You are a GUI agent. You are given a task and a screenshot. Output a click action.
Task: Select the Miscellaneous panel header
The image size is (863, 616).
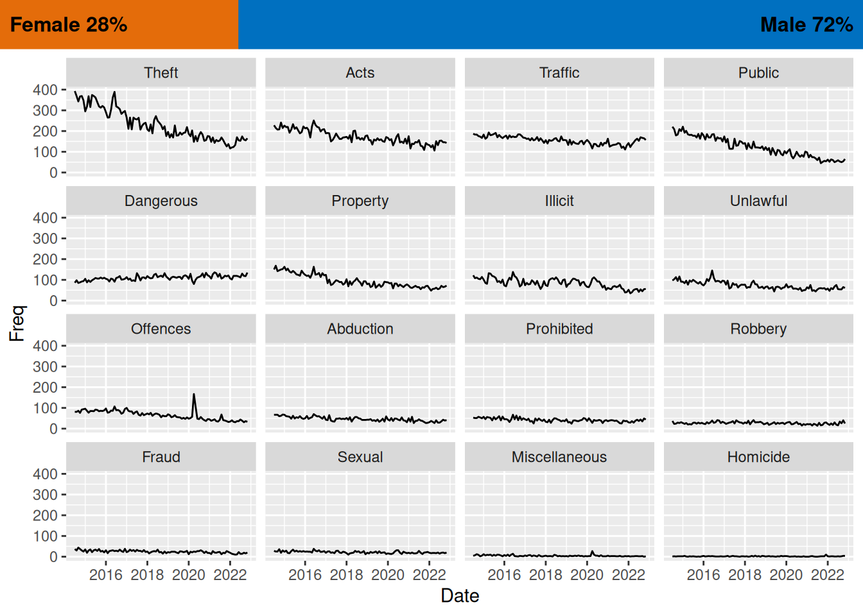[559, 457]
